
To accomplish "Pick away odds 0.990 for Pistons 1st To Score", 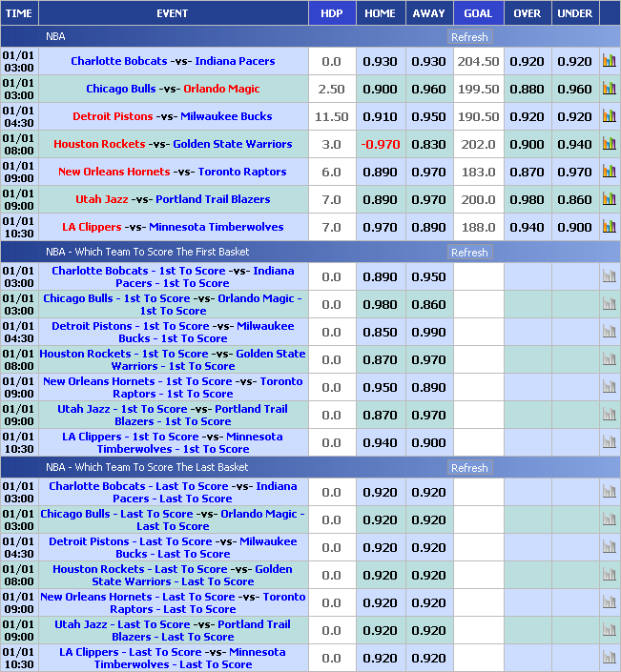I will 428,332.
